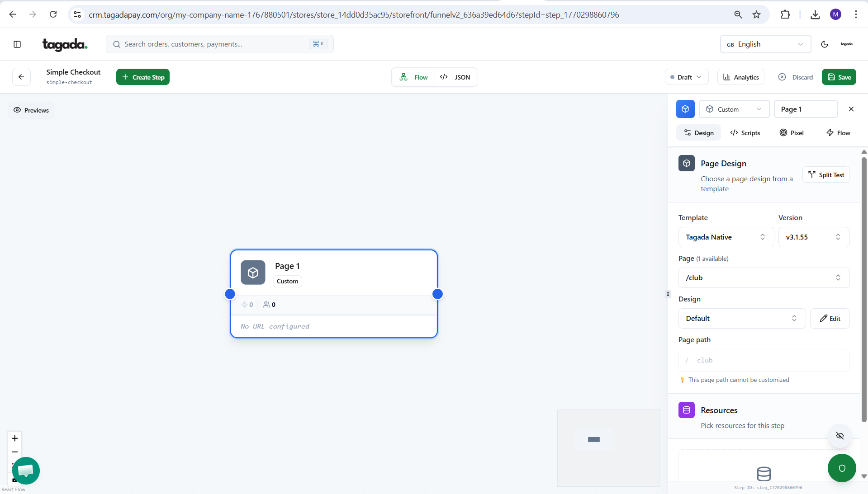This screenshot has height=494, width=868.
Task: Click the back arrow beside Simple Checkout
Action: (x=21, y=77)
